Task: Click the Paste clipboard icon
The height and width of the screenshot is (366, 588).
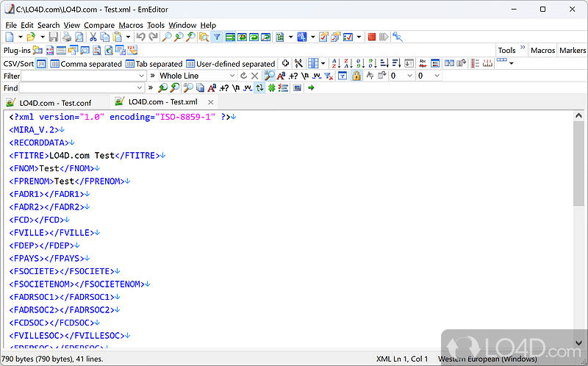Action: coord(118,37)
